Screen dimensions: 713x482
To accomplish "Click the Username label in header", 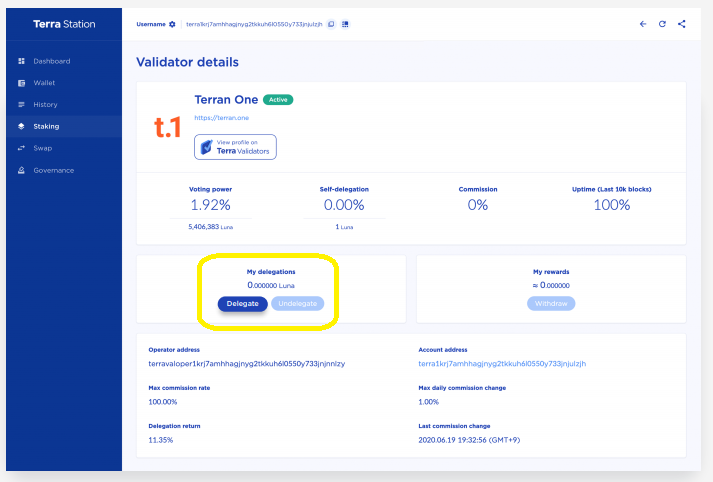I will pos(151,24).
